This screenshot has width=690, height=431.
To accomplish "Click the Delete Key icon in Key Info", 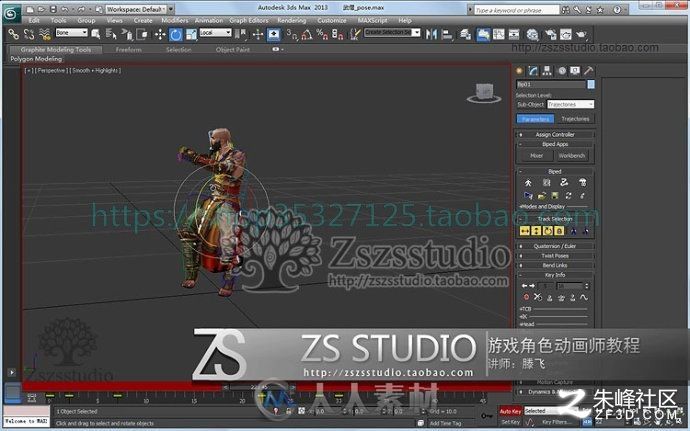I will coord(538,298).
